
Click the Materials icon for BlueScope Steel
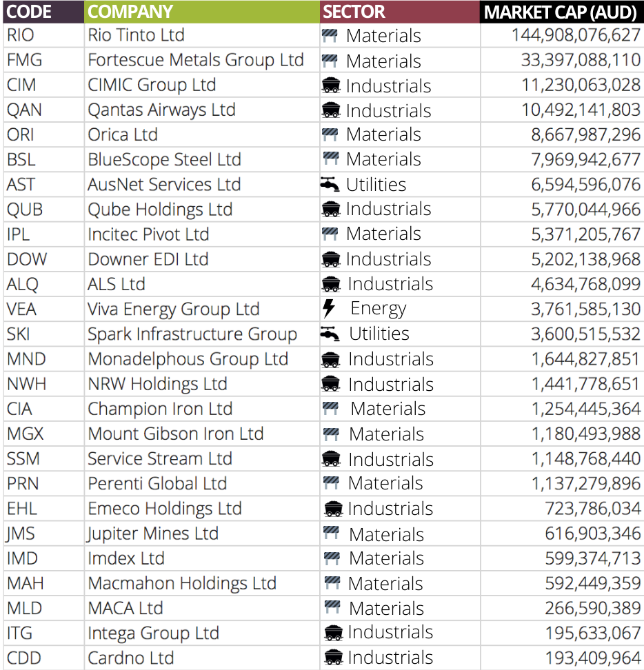click(x=331, y=159)
